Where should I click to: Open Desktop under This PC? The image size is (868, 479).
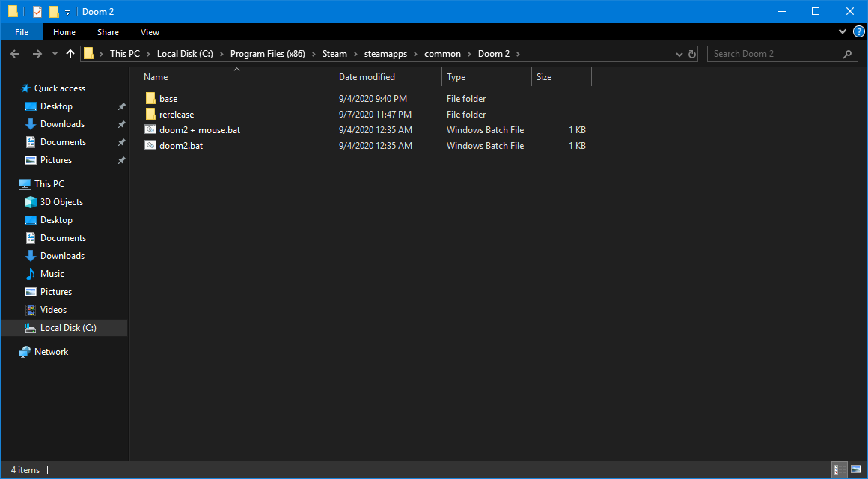[x=56, y=220]
